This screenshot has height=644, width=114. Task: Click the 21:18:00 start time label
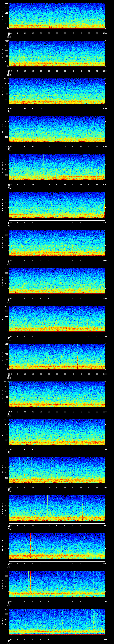pyautogui.click(x=9, y=185)
